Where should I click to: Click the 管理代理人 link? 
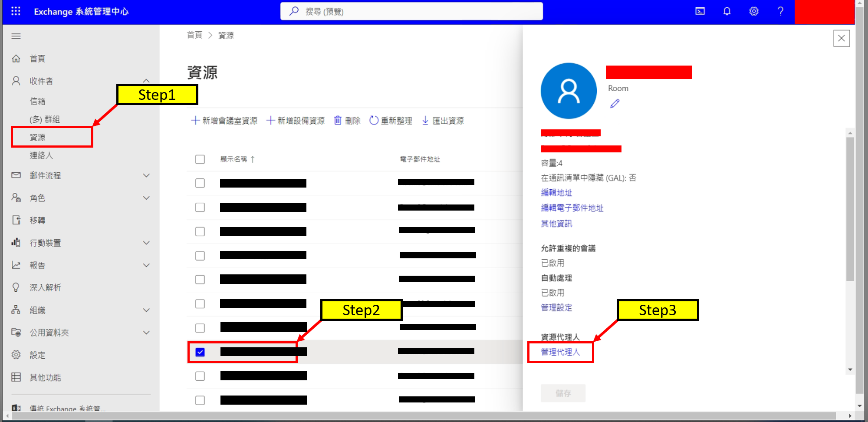point(560,352)
